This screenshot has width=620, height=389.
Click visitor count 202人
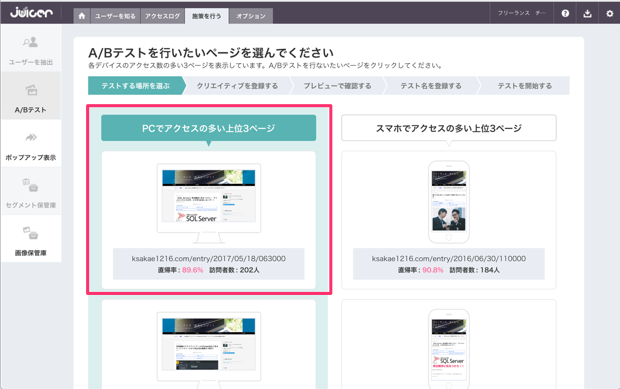pos(250,270)
